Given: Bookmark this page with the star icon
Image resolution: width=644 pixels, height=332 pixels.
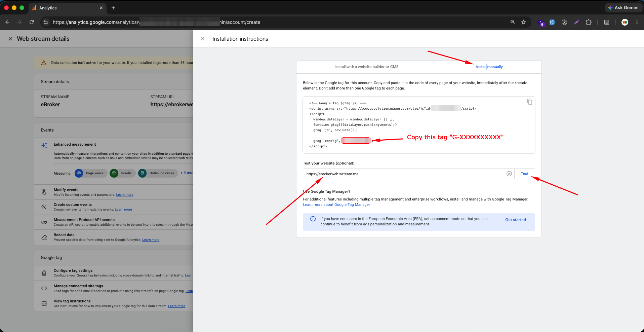Looking at the screenshot, I should tap(524, 22).
